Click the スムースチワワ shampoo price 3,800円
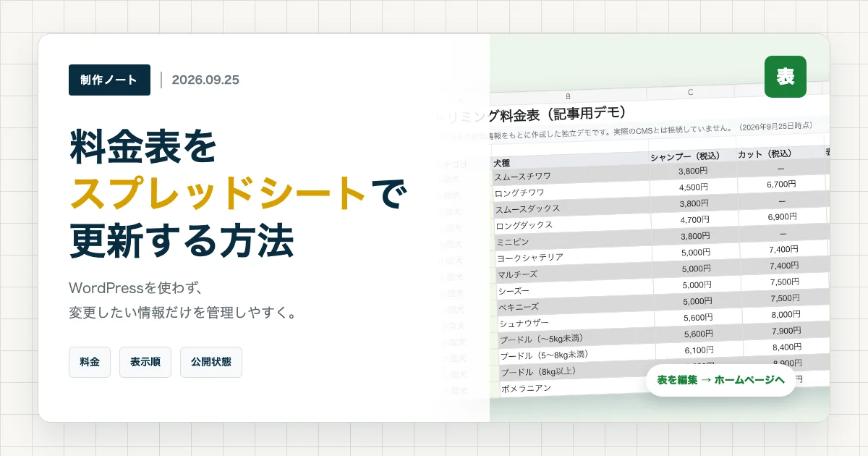 [x=694, y=171]
